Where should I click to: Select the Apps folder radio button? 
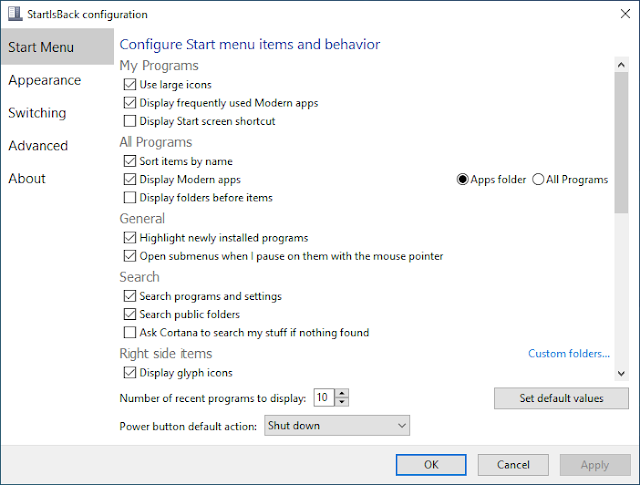[x=462, y=179]
